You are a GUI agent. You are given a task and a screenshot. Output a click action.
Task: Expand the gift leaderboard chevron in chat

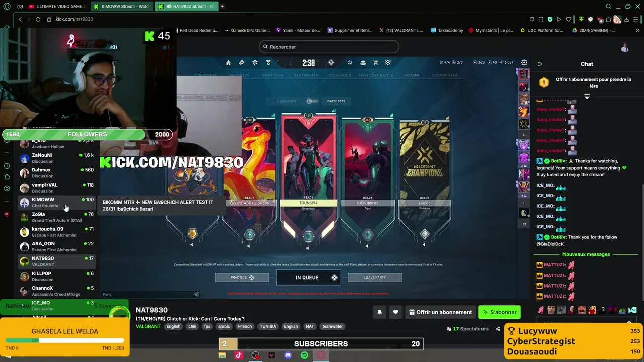click(587, 97)
